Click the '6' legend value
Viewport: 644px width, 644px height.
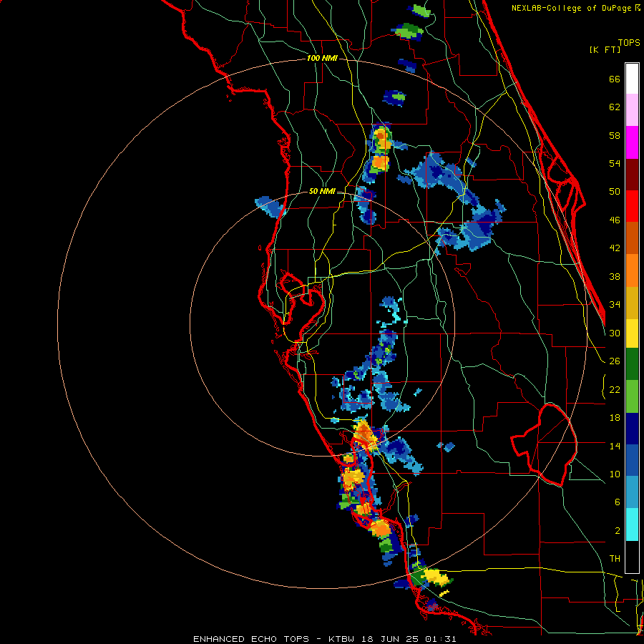[618, 502]
